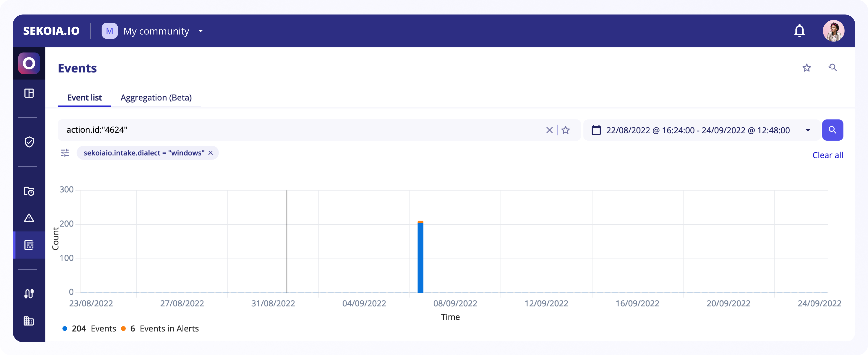Clear the action.id:"4624" input field
868x355 pixels.
(550, 130)
